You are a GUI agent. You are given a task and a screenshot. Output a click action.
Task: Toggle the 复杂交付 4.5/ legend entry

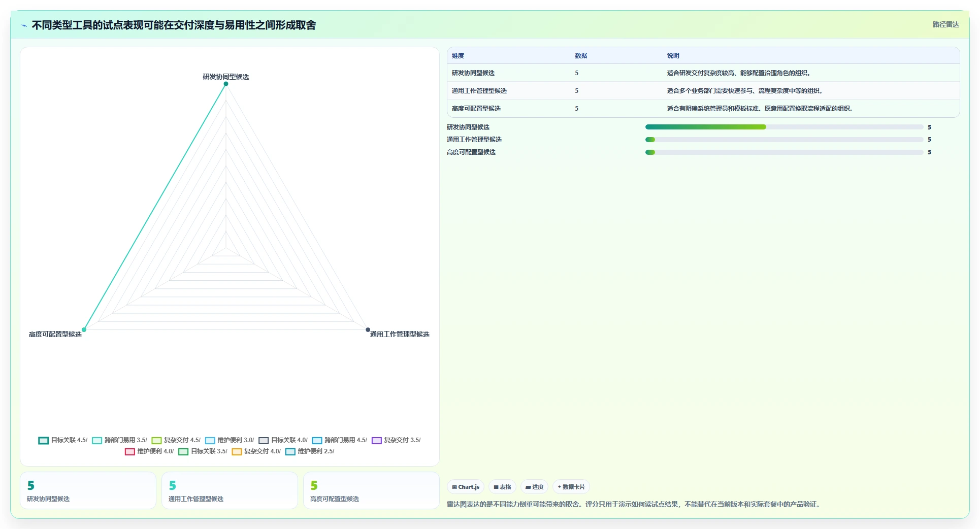tap(176, 440)
